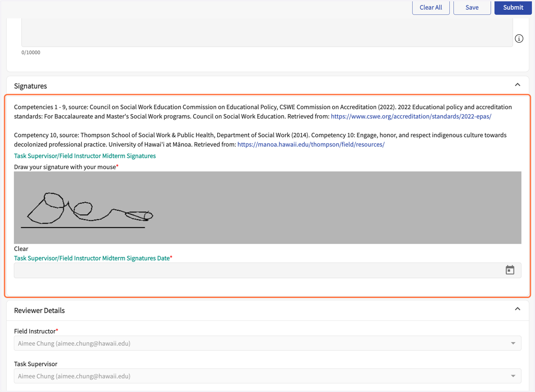Open the cswe.org 2022-epas standards link

[x=411, y=116]
